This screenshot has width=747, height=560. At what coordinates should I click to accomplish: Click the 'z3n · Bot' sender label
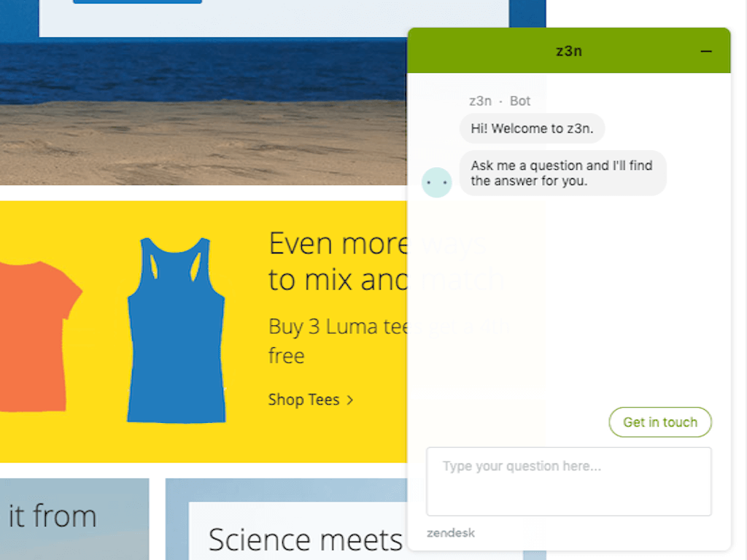tap(499, 101)
